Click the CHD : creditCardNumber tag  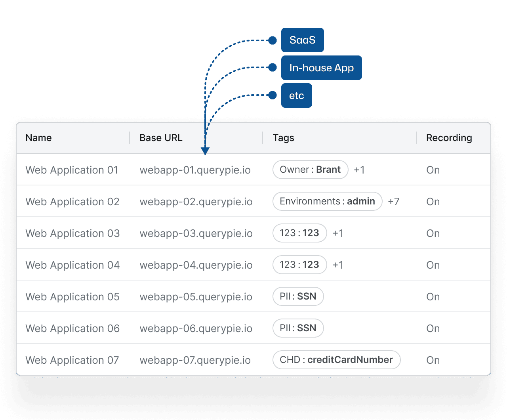click(336, 360)
